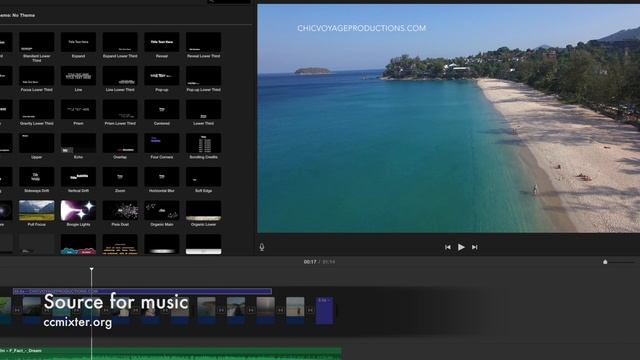Select the Reveal Lower Third title
The width and height of the screenshot is (640, 360).
point(203,42)
